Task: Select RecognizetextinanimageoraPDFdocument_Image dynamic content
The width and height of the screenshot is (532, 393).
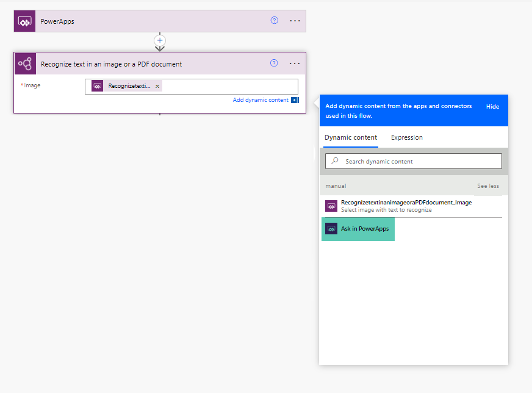Action: click(x=413, y=206)
